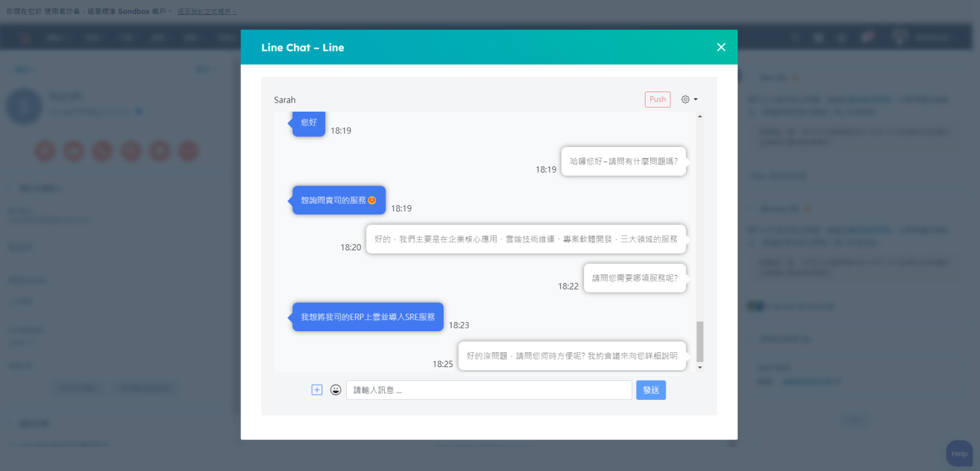This screenshot has width=980, height=471.
Task: Click the 您好 message bubble
Action: pos(308,123)
